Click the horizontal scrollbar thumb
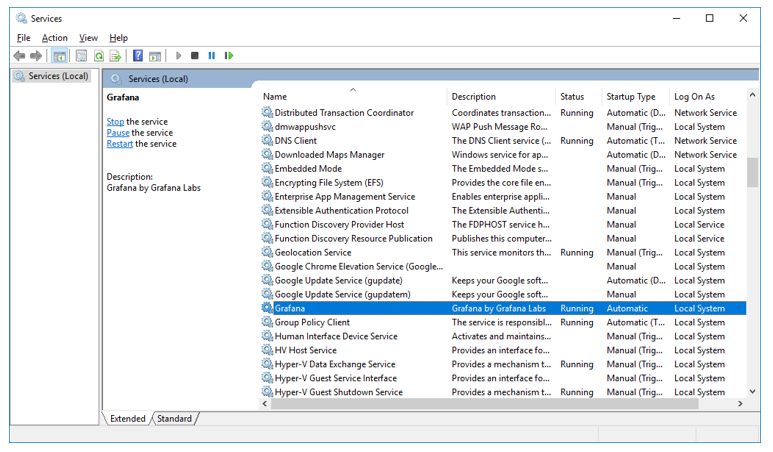773x452 pixels. [x=485, y=404]
